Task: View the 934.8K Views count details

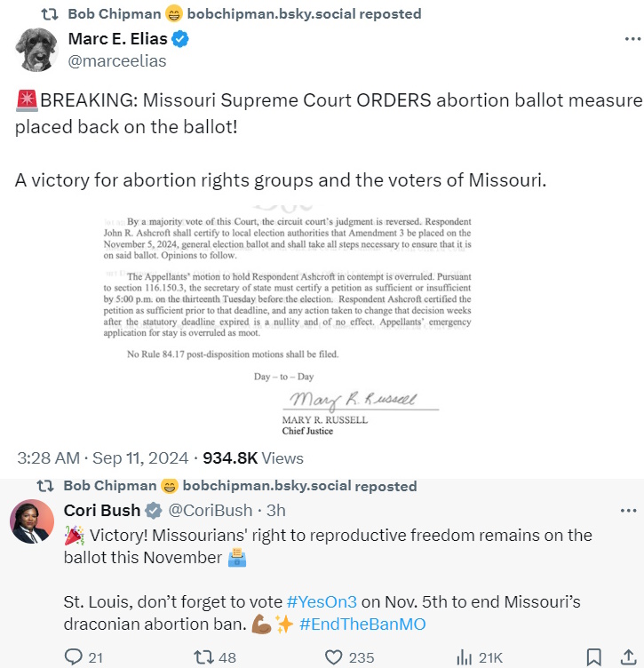Action: (x=253, y=458)
